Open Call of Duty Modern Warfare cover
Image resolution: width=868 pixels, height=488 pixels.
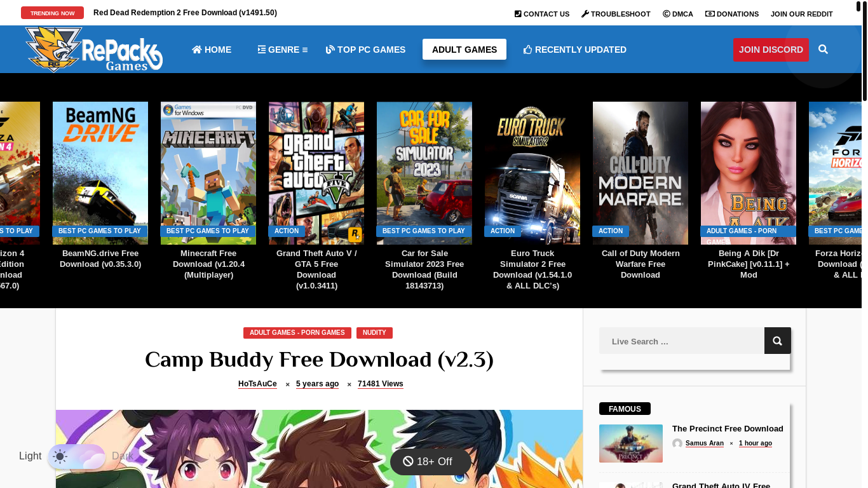(641, 173)
